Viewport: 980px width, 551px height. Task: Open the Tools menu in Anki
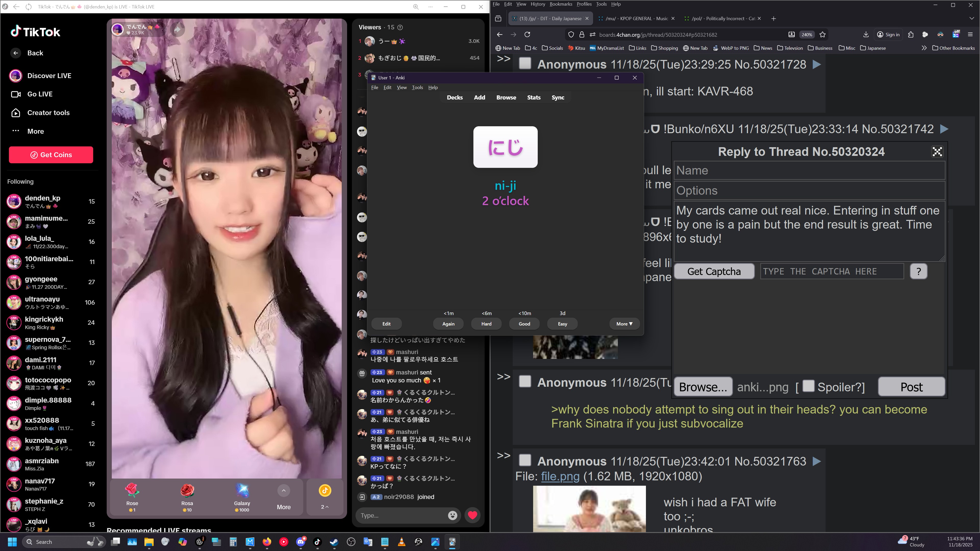(417, 87)
